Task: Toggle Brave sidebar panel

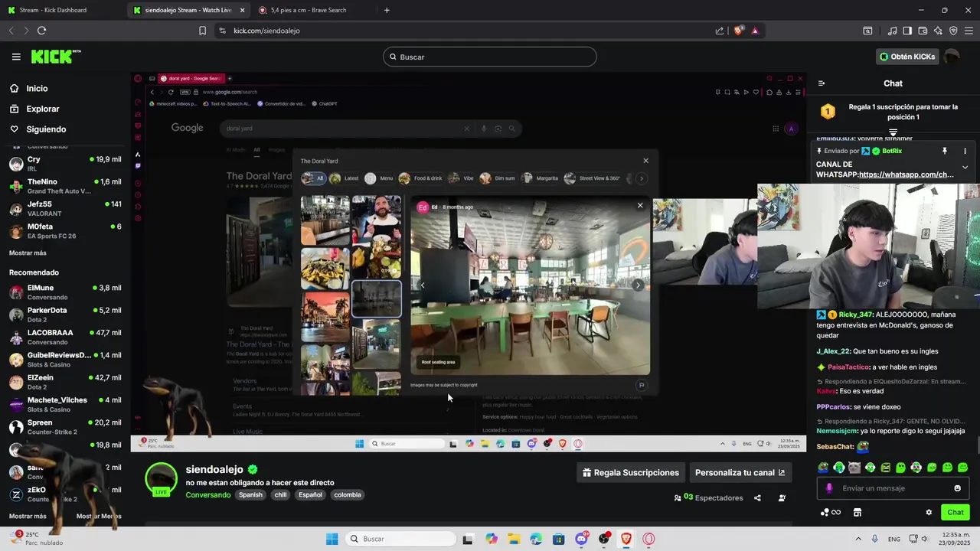Action: tap(907, 31)
